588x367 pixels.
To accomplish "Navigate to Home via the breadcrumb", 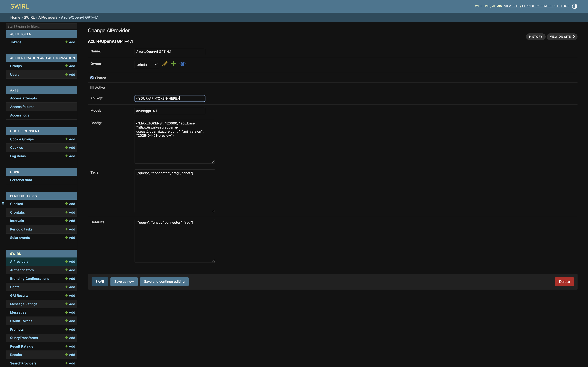I will pyautogui.click(x=15, y=17).
